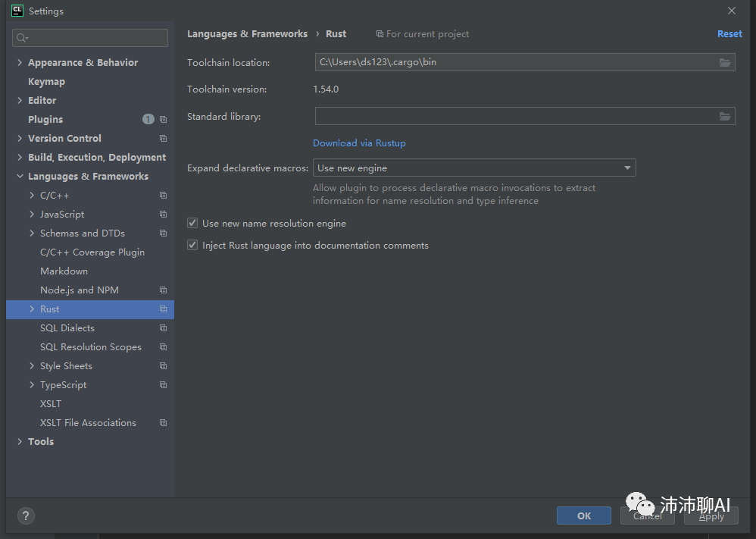The width and height of the screenshot is (756, 539).
Task: Expand the Appearance & Behavior section
Action: [x=20, y=63]
